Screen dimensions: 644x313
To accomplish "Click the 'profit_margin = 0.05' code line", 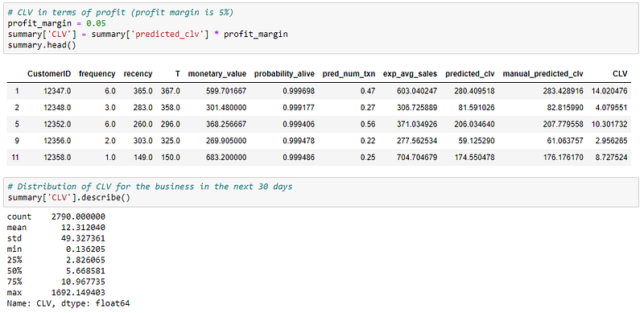I will point(56,23).
